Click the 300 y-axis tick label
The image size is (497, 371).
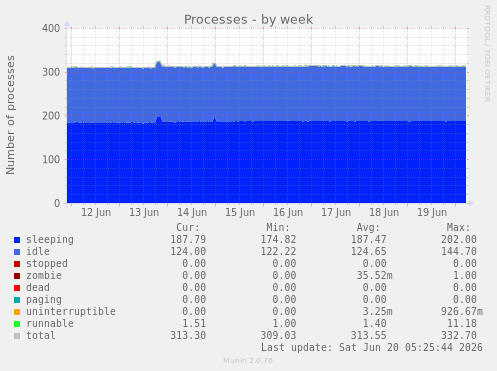51,72
